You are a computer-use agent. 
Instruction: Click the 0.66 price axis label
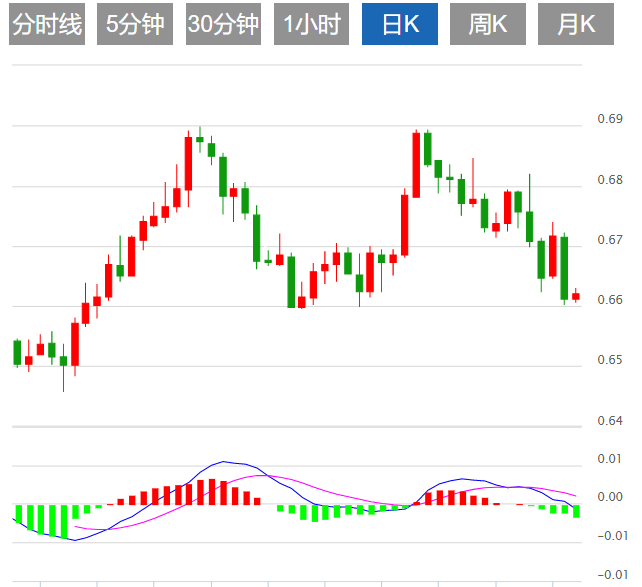point(610,300)
